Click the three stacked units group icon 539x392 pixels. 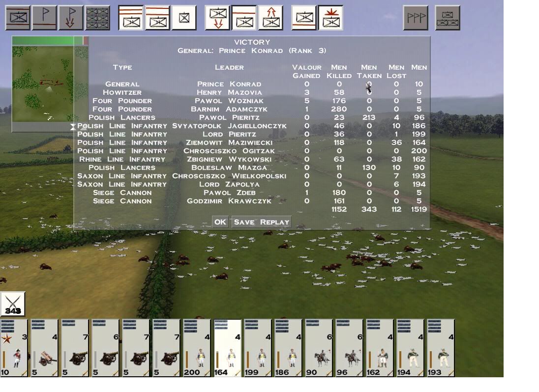448,18
